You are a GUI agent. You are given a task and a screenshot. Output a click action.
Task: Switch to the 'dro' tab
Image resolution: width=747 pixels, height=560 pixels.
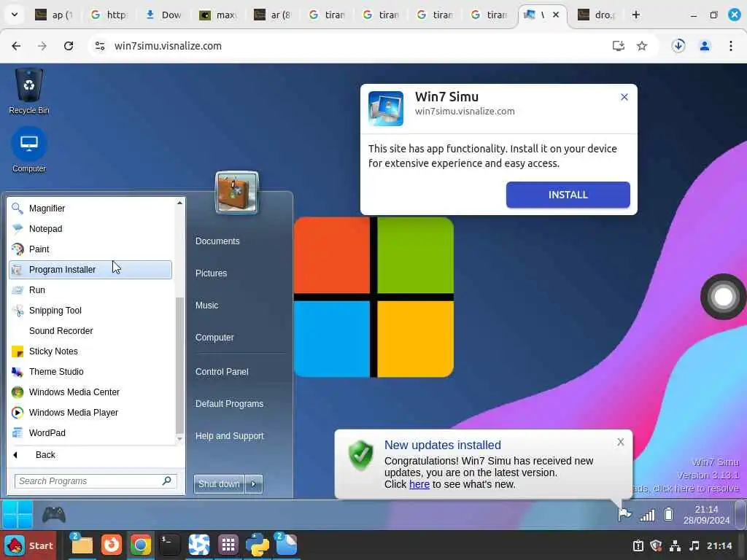[597, 15]
